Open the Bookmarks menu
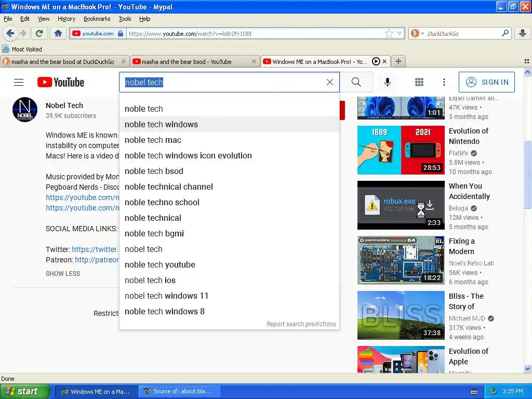Viewport: 532px width, 399px height. pyautogui.click(x=97, y=19)
